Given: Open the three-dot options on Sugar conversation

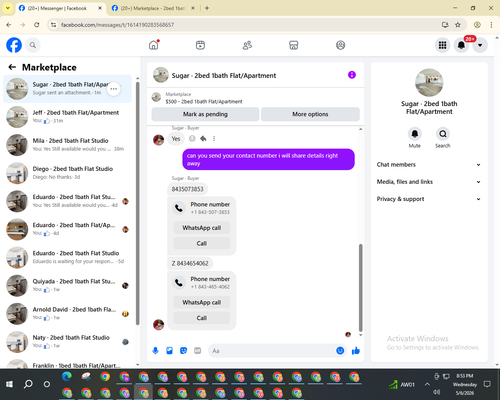Looking at the screenshot, I should pyautogui.click(x=114, y=89).
